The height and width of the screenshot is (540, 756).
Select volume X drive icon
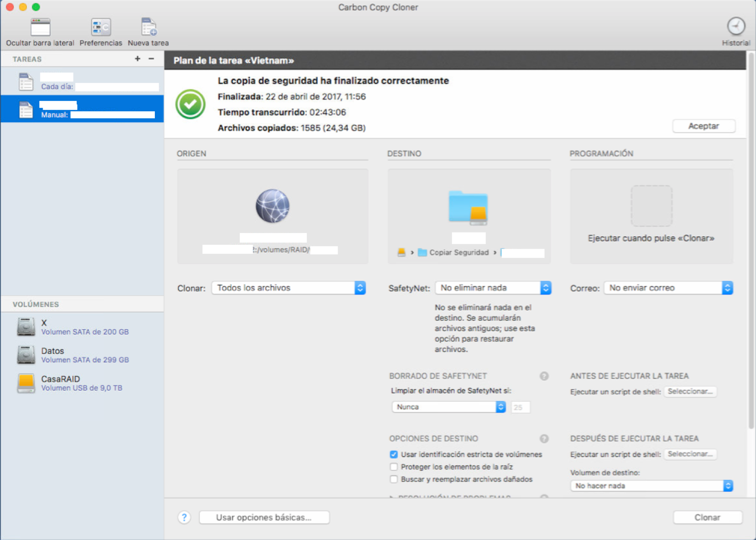[x=26, y=327]
